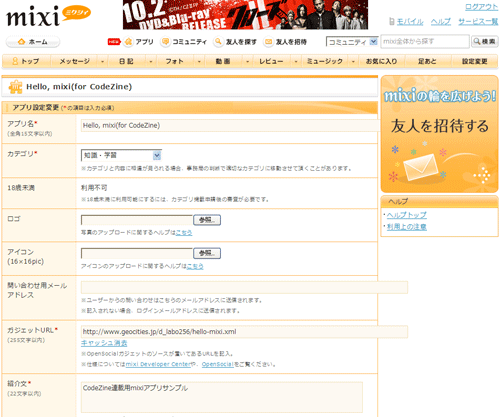Open the サービス一覧 link
Screen dimensions: 500x417
(478, 22)
